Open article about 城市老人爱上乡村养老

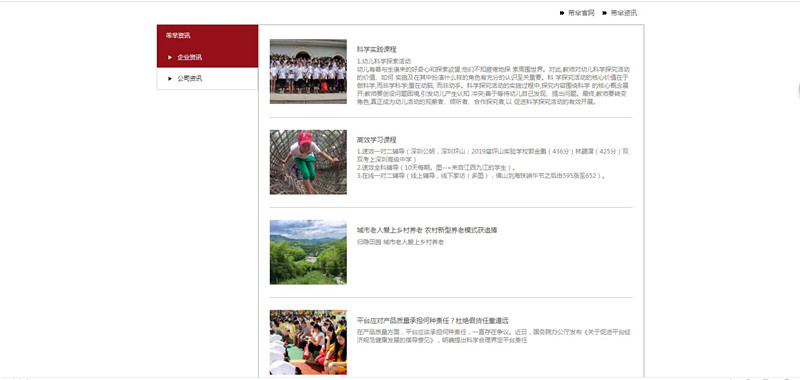pyautogui.click(x=427, y=231)
